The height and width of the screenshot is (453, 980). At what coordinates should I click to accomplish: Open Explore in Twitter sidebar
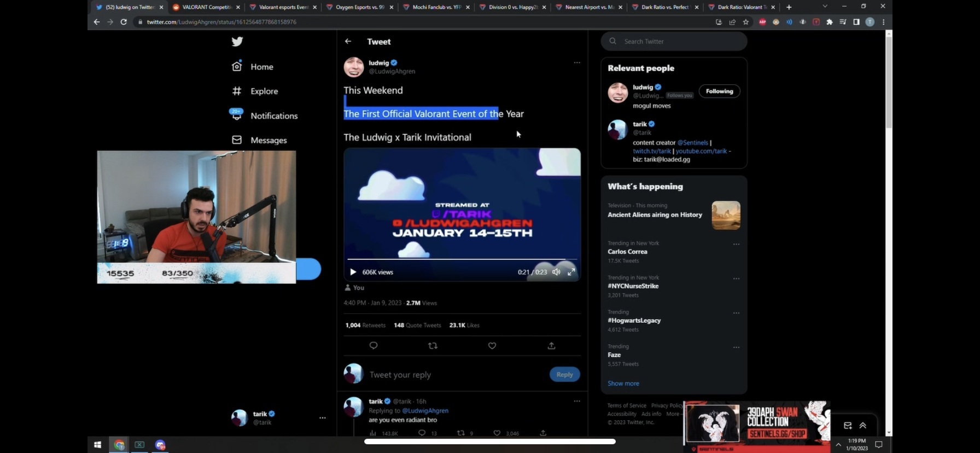[255, 91]
